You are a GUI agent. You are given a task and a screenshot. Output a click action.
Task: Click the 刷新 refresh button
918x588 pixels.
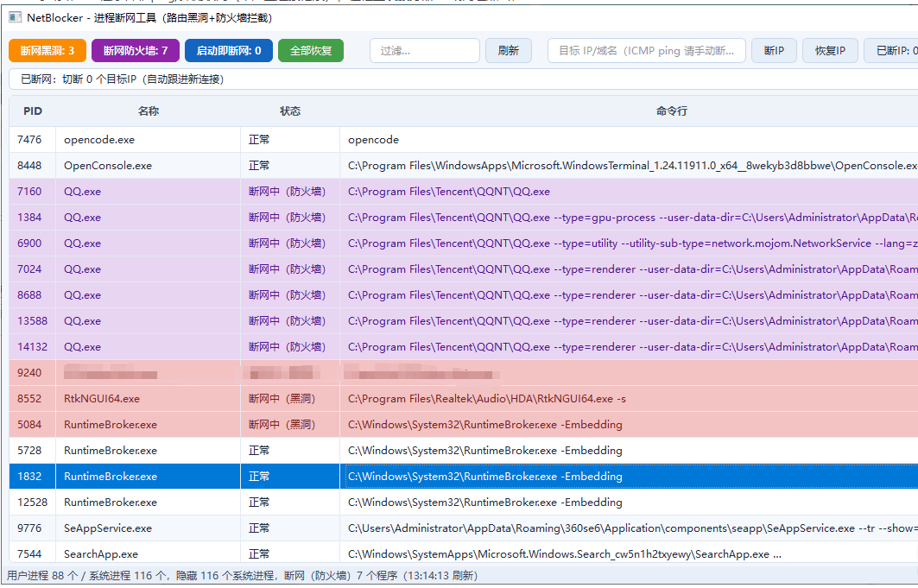click(508, 51)
